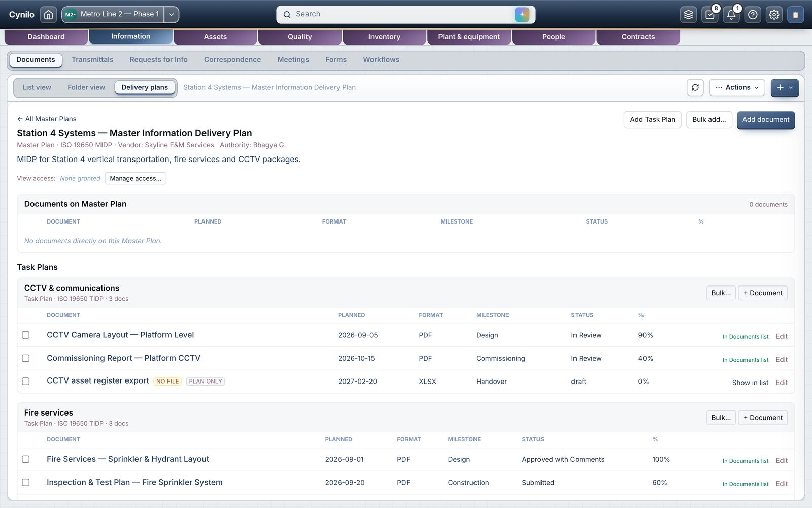
Task: Open the help question-mark icon
Action: click(753, 15)
